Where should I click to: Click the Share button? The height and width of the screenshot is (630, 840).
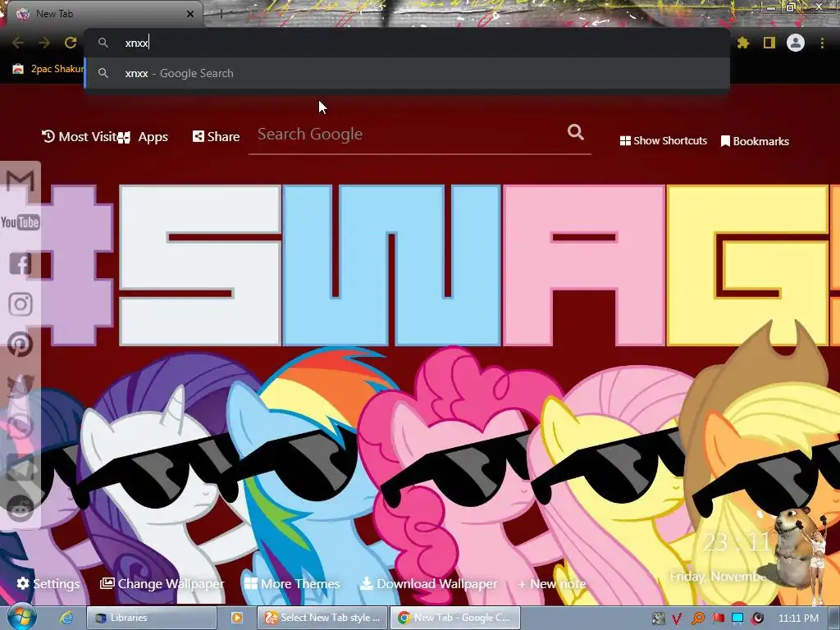point(217,137)
